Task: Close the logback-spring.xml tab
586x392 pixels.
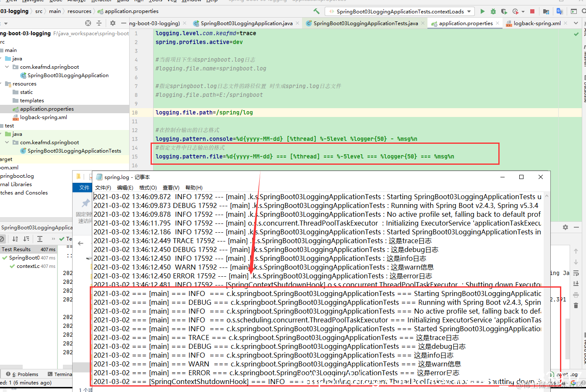Action: pyautogui.click(x=565, y=23)
